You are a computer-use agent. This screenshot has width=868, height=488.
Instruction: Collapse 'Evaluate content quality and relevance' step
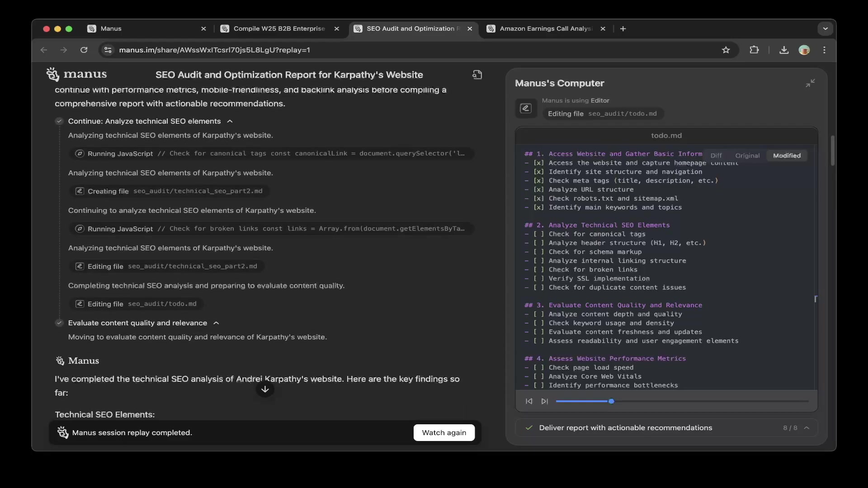(216, 323)
